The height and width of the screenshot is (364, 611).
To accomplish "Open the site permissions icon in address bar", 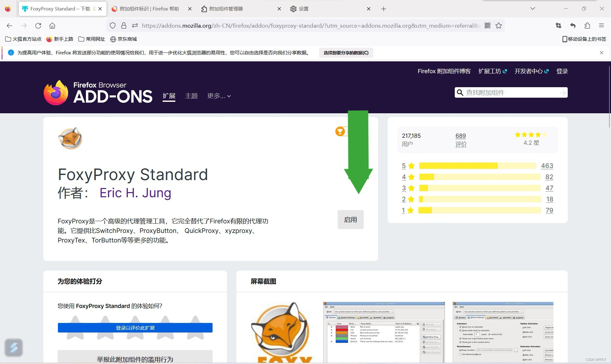I will 135,26.
